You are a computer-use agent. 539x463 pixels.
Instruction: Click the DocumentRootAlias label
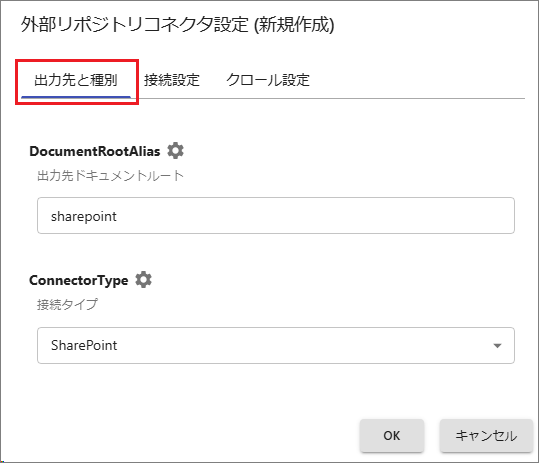click(95, 151)
